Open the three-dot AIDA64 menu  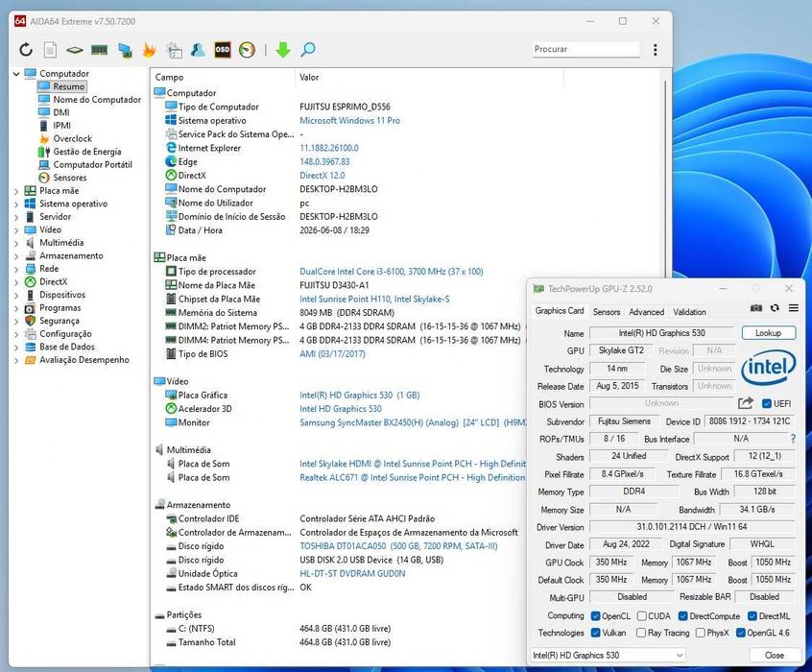656,50
